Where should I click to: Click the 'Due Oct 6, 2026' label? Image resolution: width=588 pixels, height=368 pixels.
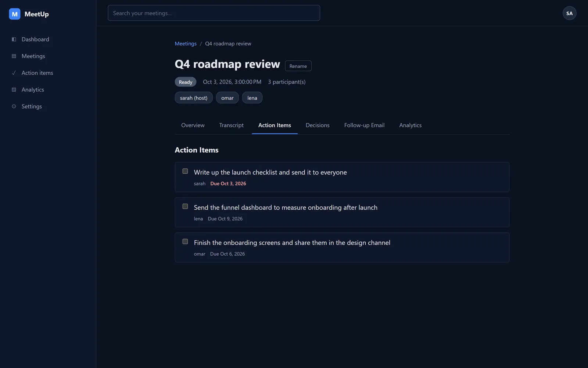coord(227,254)
